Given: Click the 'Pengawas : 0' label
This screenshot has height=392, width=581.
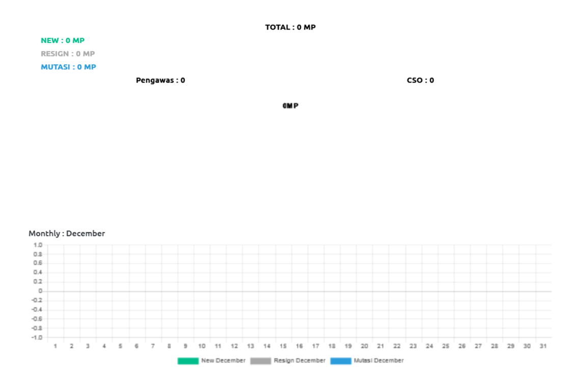Looking at the screenshot, I should [161, 81].
